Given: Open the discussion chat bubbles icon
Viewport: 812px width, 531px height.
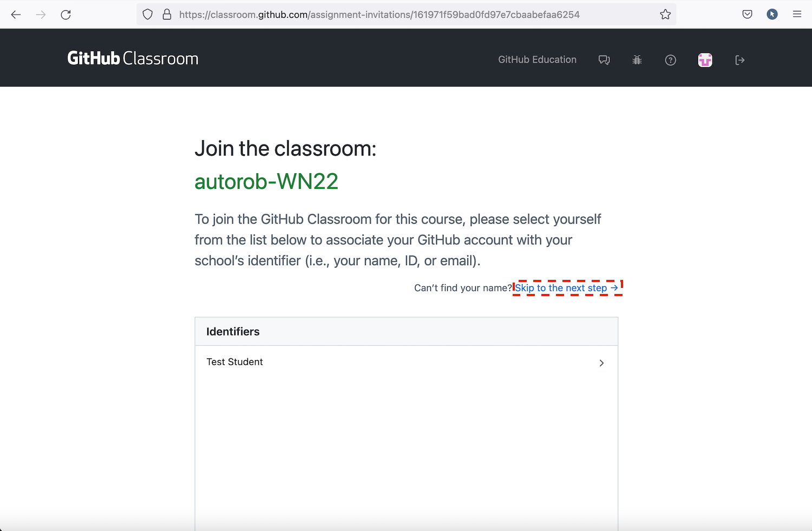Looking at the screenshot, I should point(604,60).
